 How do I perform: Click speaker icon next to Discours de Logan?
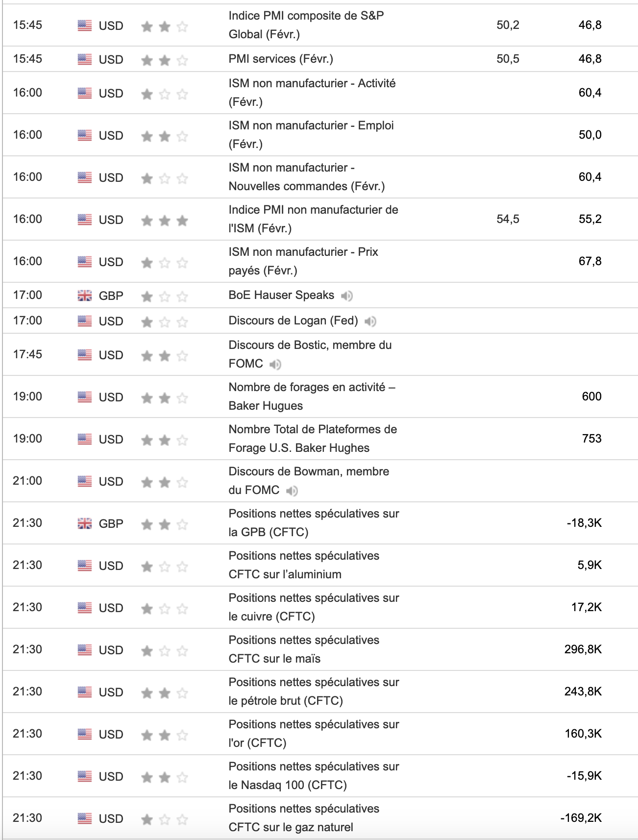pos(370,321)
